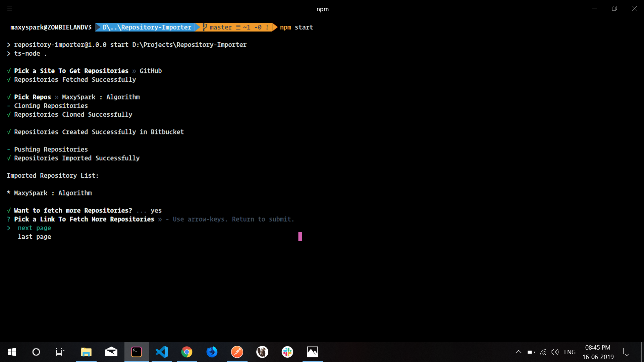644x362 pixels.
Task: Open File Explorer from taskbar
Action: point(86,352)
